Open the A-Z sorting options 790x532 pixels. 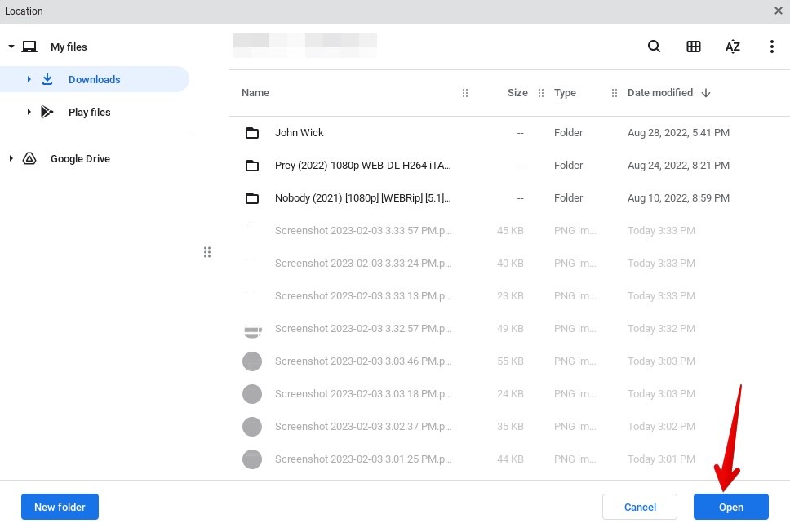tap(732, 47)
